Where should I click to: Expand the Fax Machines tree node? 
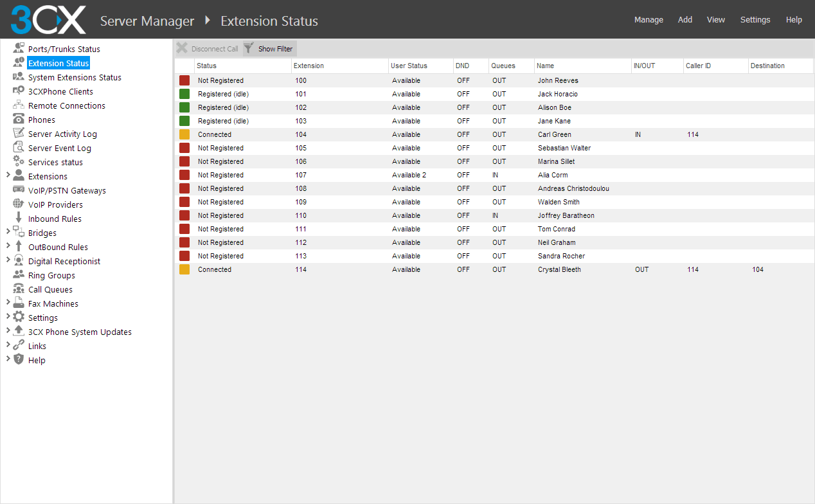[x=8, y=303]
